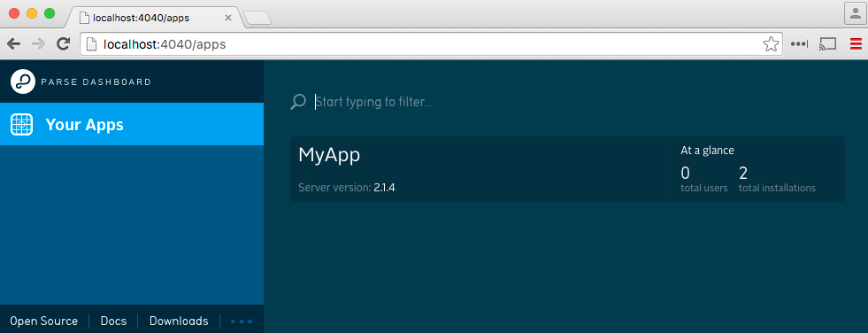This screenshot has width=868, height=333.
Task: Expand the footer three-dots more menu
Action: pos(242,321)
